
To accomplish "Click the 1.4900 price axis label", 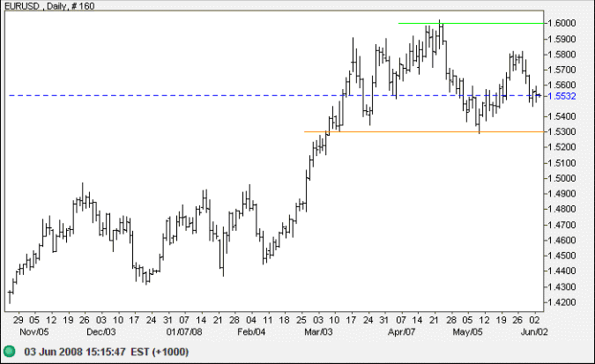I will click(x=562, y=194).
